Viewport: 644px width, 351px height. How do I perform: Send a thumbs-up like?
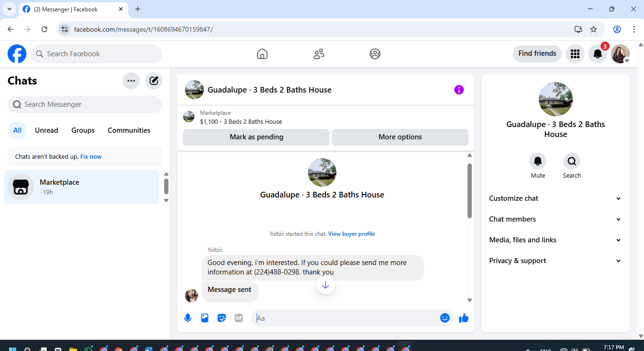coord(464,318)
